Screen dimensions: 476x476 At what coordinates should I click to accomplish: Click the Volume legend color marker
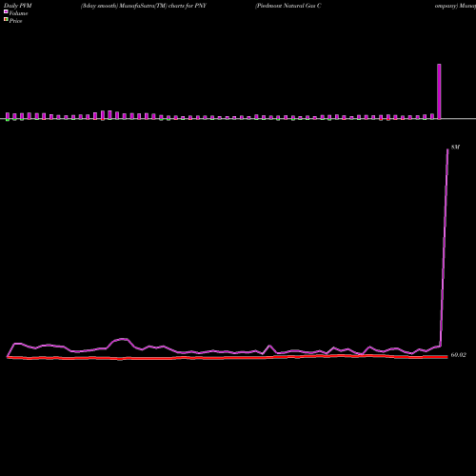click(x=6, y=11)
